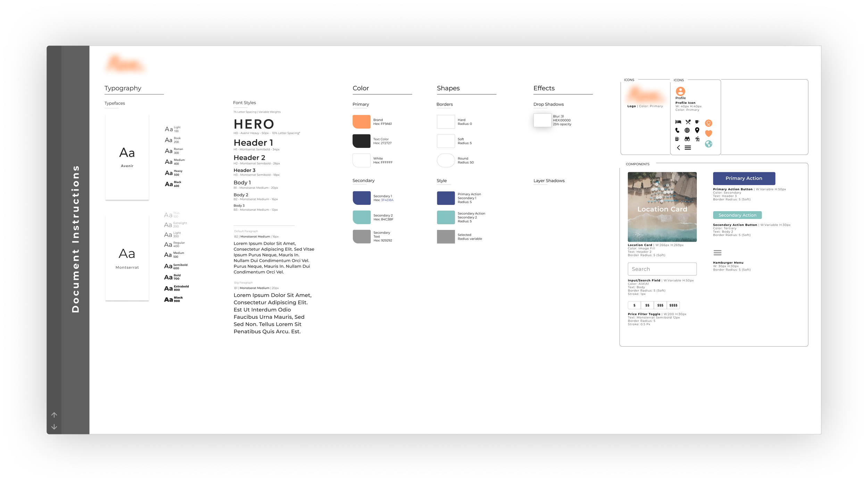Viewport: 868px width, 482px height.
Task: Click the bed lodging icon
Action: [678, 122]
